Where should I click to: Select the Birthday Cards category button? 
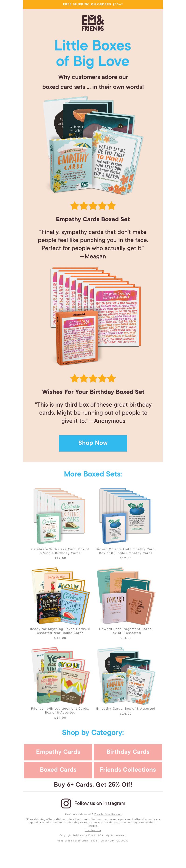pos(128,752)
